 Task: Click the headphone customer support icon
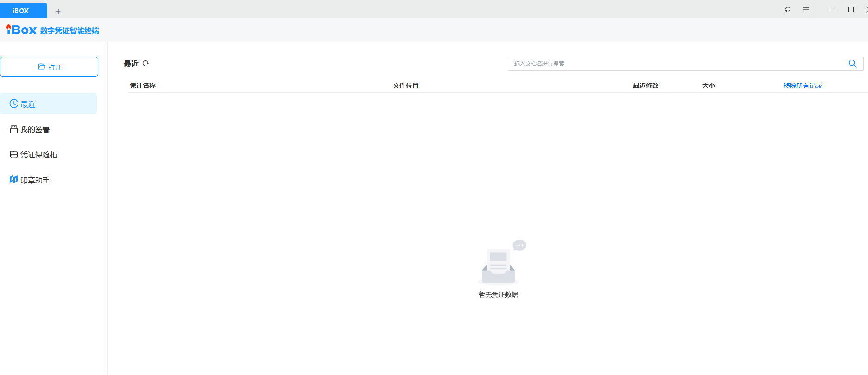coord(788,10)
